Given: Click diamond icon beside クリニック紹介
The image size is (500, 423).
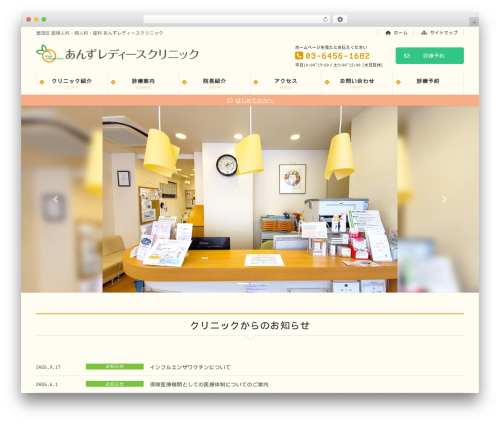Looking at the screenshot, I should [x=42, y=82].
